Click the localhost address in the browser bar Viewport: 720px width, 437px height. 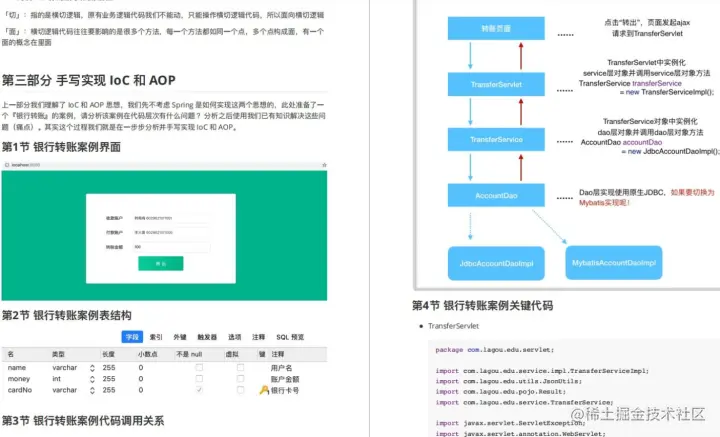26,165
